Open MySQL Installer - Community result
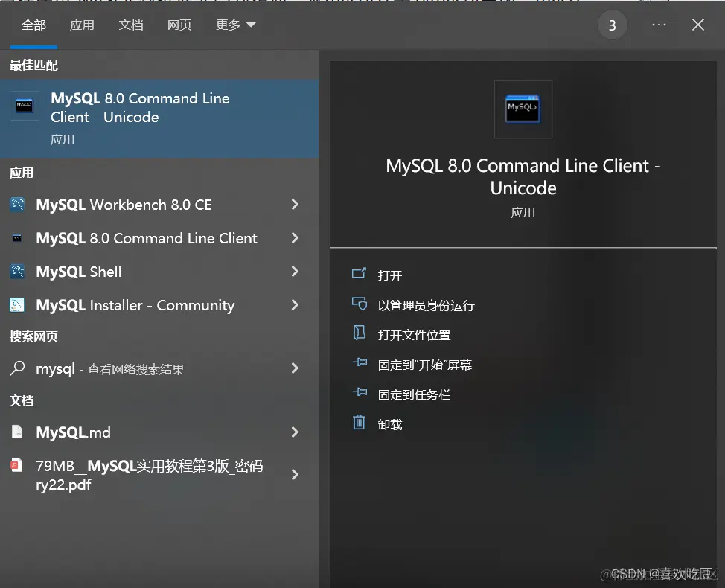 click(159, 304)
